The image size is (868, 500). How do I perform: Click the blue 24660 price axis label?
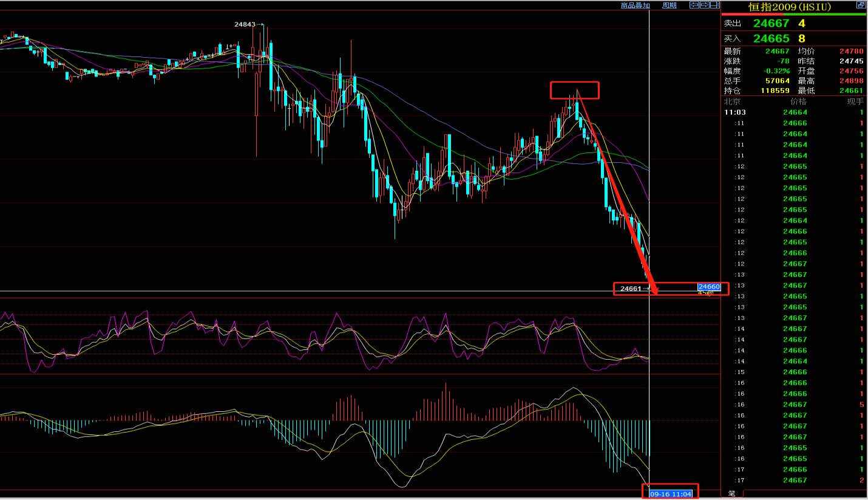tap(709, 287)
